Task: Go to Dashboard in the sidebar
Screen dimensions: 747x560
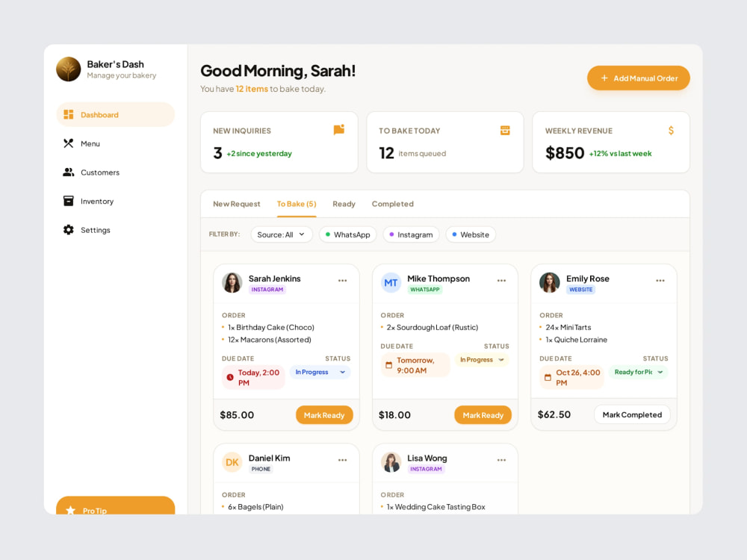Action: click(x=115, y=114)
